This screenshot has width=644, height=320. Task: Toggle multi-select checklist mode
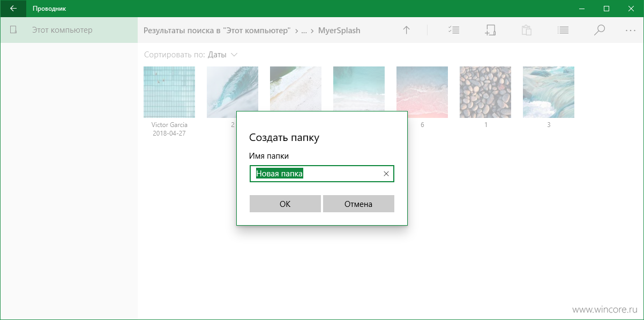(454, 31)
